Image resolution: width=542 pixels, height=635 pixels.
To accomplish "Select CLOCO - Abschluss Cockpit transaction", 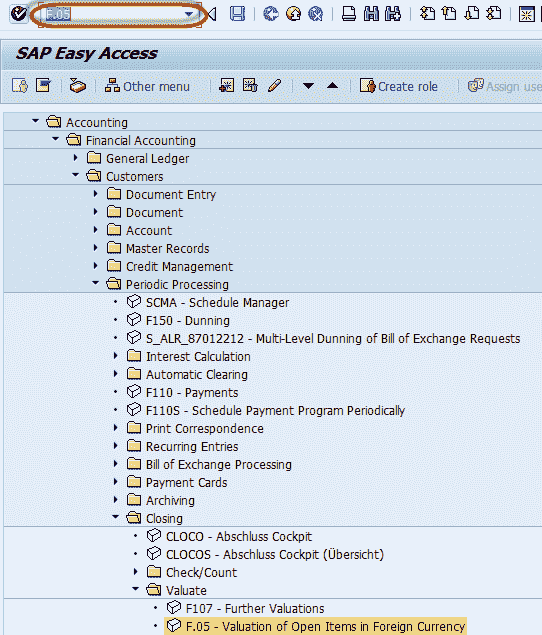I will tap(239, 537).
